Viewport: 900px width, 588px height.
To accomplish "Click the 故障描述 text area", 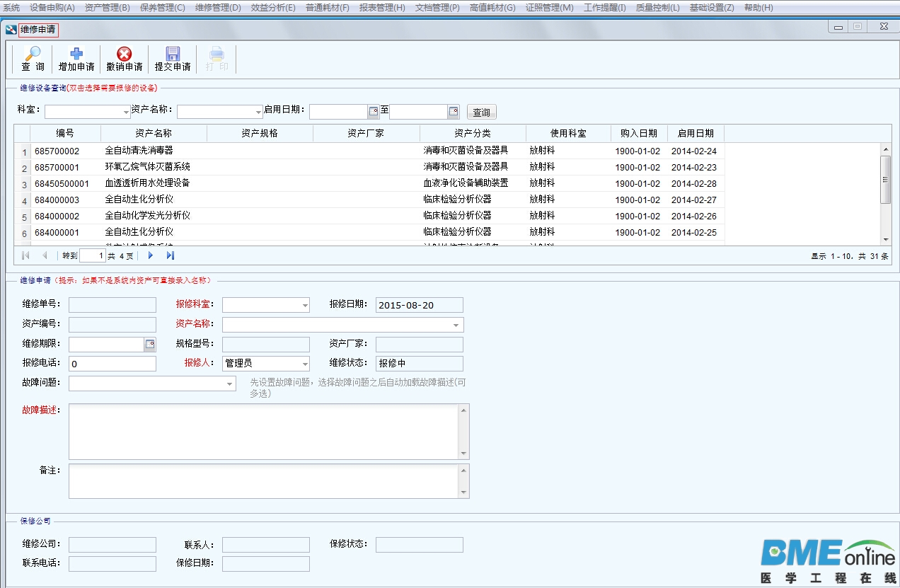I will tap(264, 431).
